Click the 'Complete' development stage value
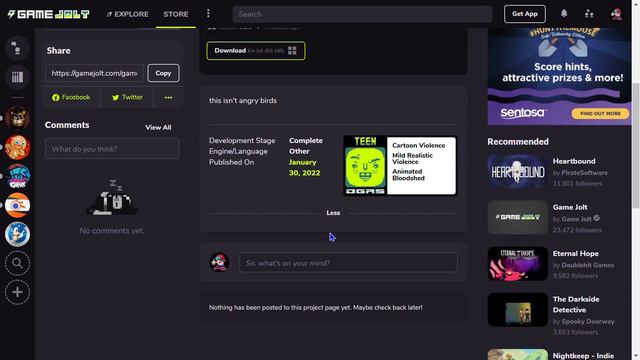Image resolution: width=640 pixels, height=360 pixels. coord(306,140)
